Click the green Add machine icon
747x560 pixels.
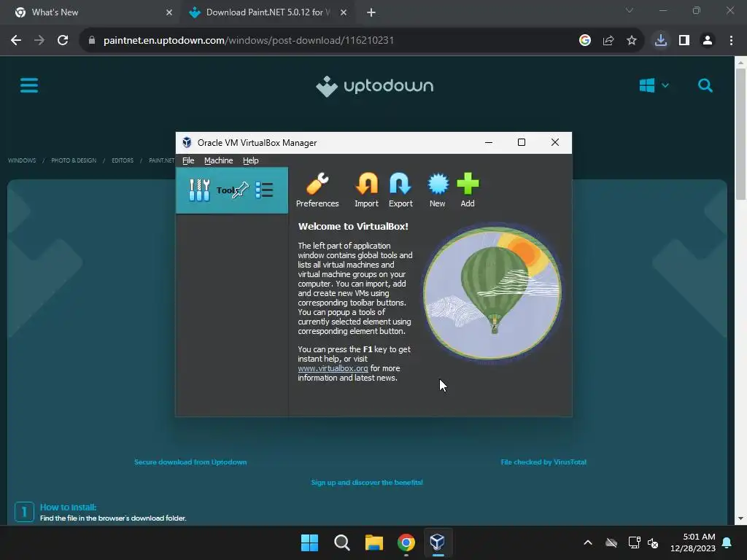click(x=468, y=190)
